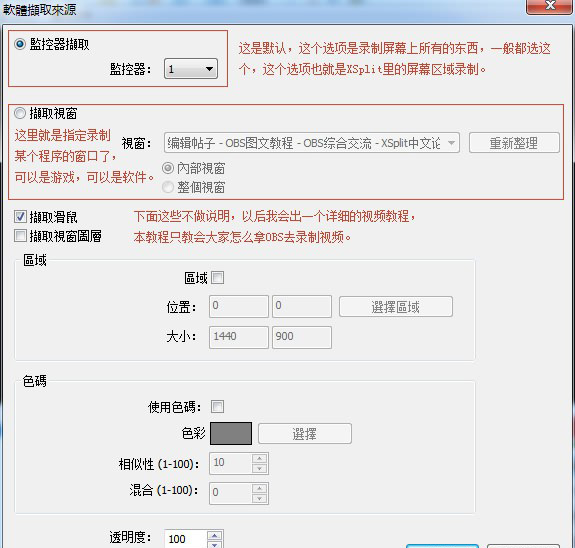The height and width of the screenshot is (548, 575).
Task: Increase 透明度 value with up arrow
Action: point(215,536)
